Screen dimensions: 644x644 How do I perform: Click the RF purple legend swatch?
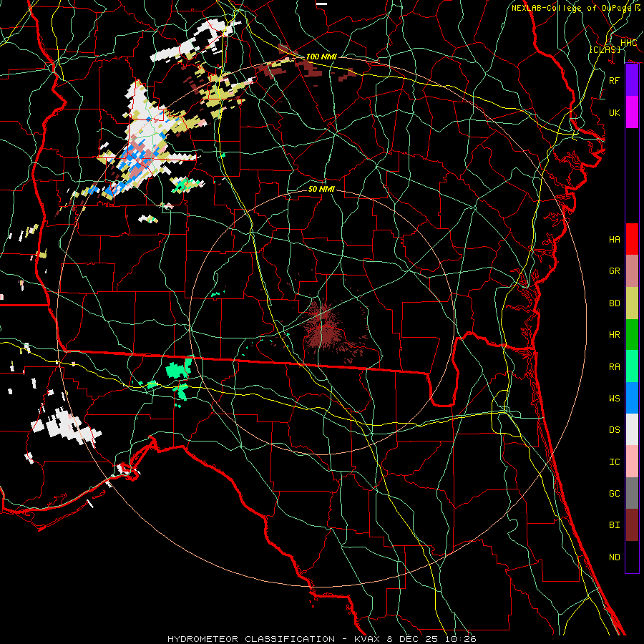pos(632,80)
